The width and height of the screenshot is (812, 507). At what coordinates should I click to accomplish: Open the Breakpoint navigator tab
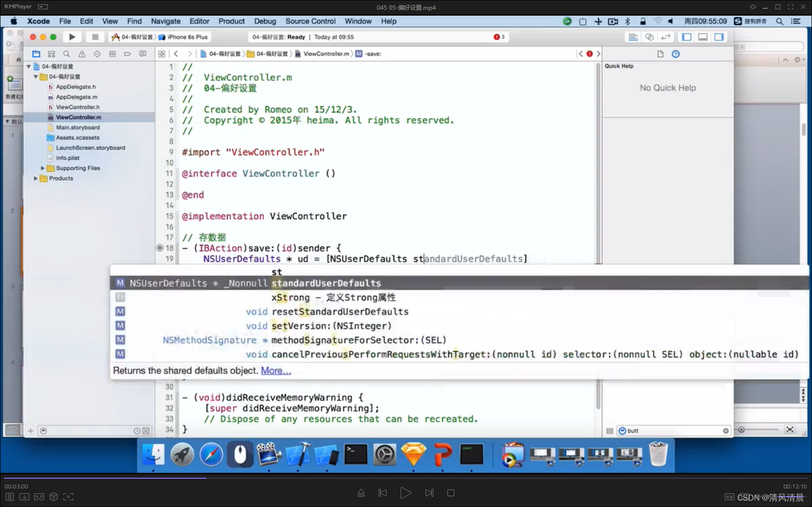click(x=127, y=54)
